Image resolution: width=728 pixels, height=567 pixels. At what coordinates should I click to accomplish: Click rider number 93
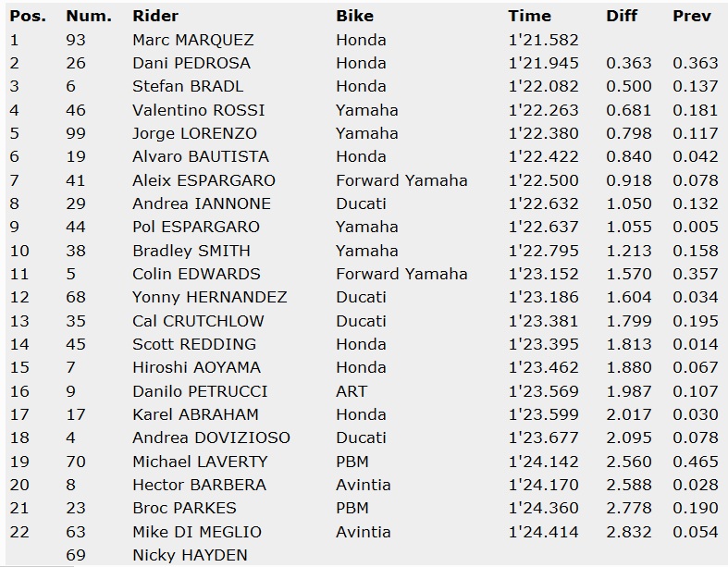point(76,40)
